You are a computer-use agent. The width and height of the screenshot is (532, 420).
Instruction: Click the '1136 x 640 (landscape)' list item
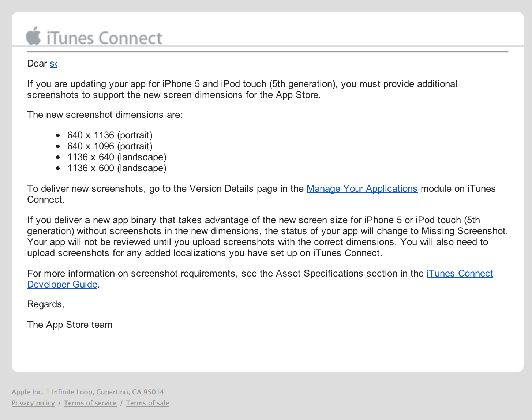117,157
